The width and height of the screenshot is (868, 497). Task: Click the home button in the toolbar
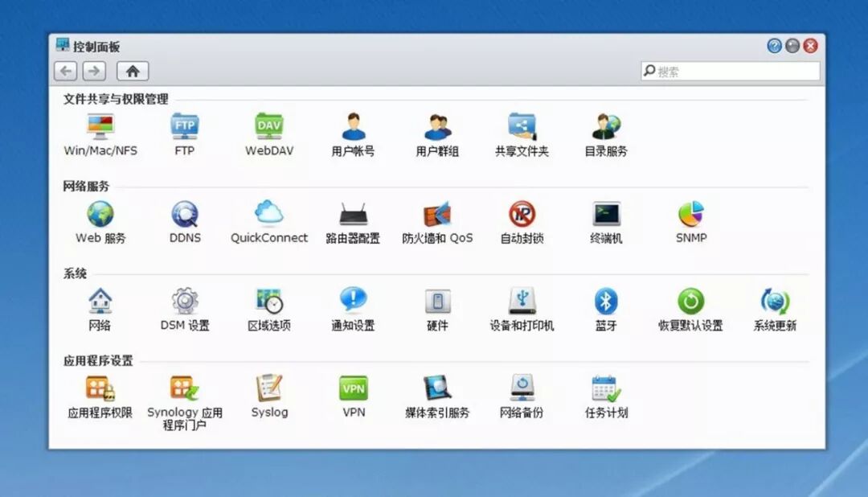pyautogui.click(x=133, y=71)
